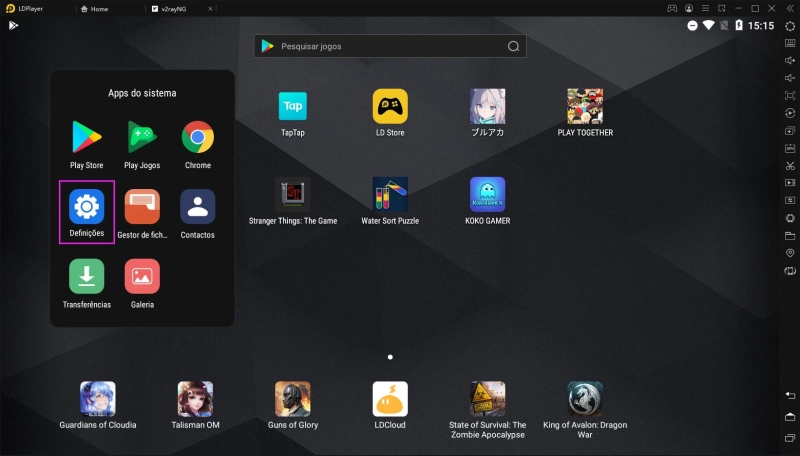This screenshot has height=456, width=800.
Task: Launch Talisman OM game
Action: [195, 406]
